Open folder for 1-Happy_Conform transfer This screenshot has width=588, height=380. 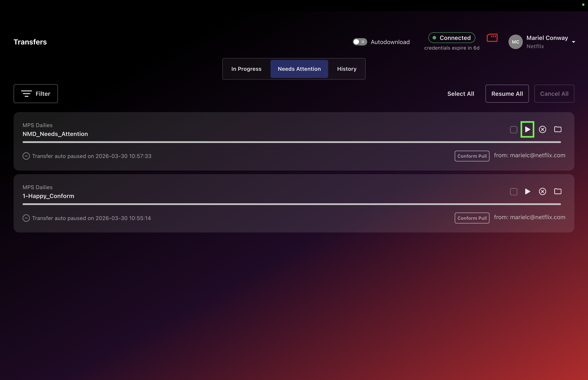tap(558, 191)
